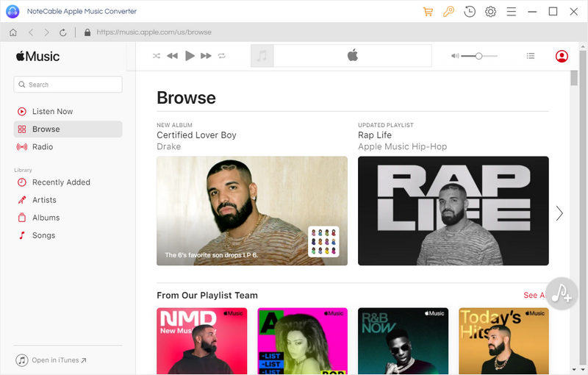Open the A-List Pop playlist thumbnail
This screenshot has height=375, width=588.
pos(303,341)
